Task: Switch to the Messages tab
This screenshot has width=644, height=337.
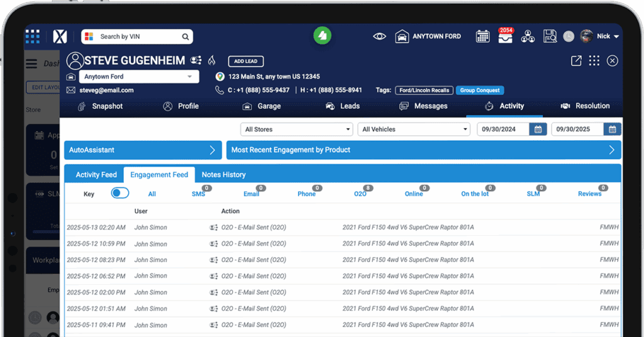Action: tap(423, 106)
